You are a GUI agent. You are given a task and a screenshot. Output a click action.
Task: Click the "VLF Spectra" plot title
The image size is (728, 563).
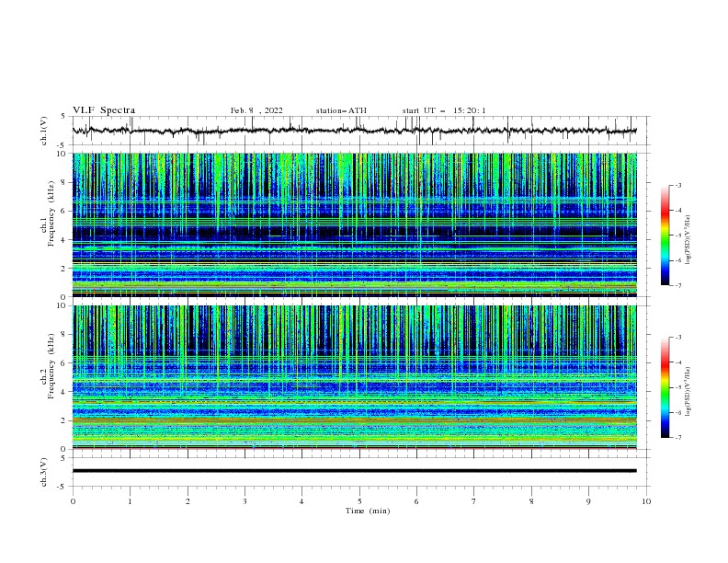(104, 110)
